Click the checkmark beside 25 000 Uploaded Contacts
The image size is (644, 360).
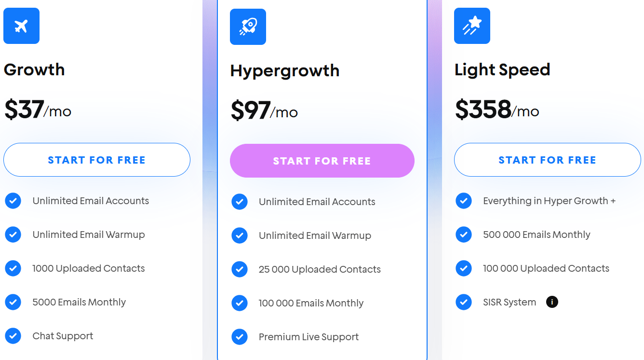240,269
